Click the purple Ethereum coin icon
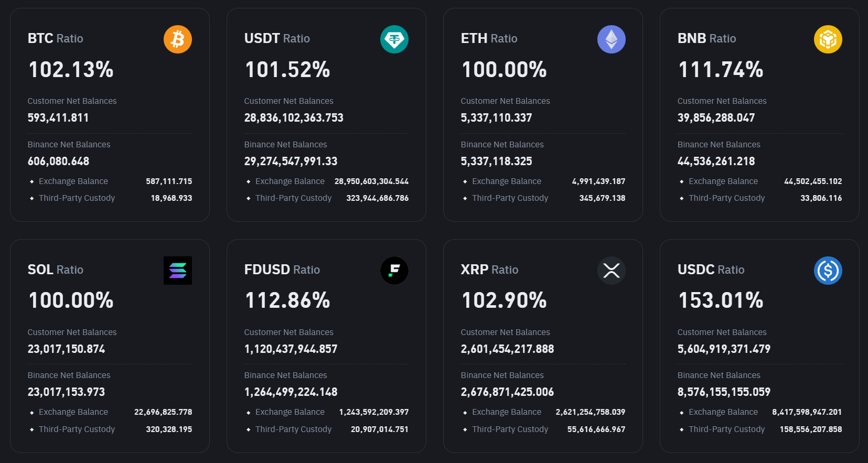Image resolution: width=868 pixels, height=463 pixels. click(x=611, y=39)
